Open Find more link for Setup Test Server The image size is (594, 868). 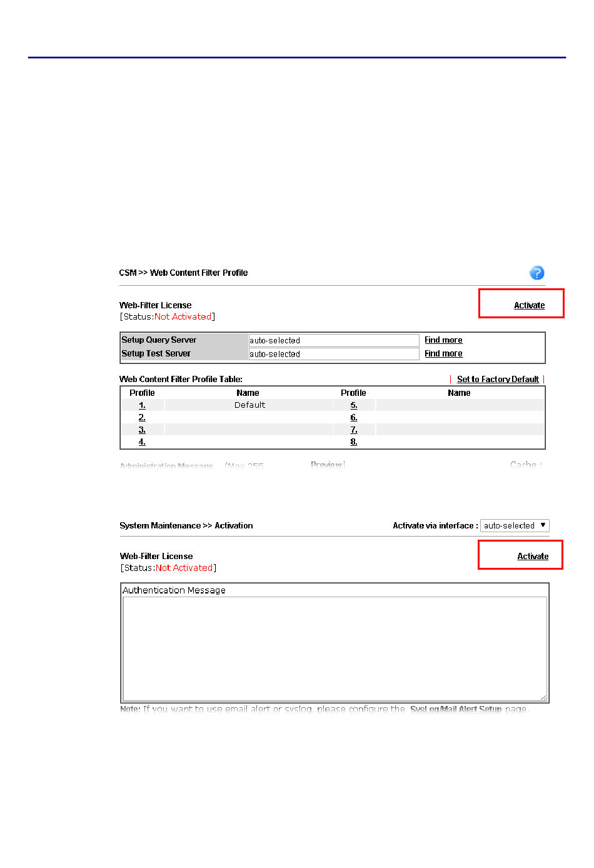443,353
